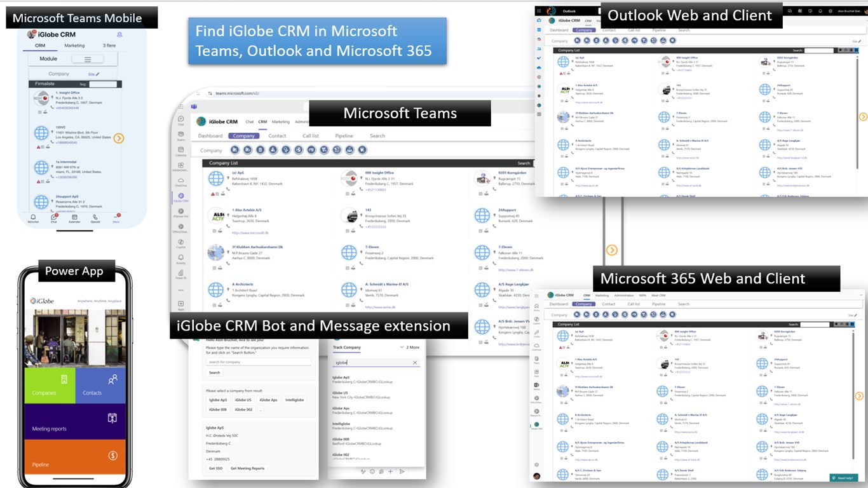Open Copilot in the Teams left sidebar
Viewport: 868px width, 488px height.
[181, 243]
